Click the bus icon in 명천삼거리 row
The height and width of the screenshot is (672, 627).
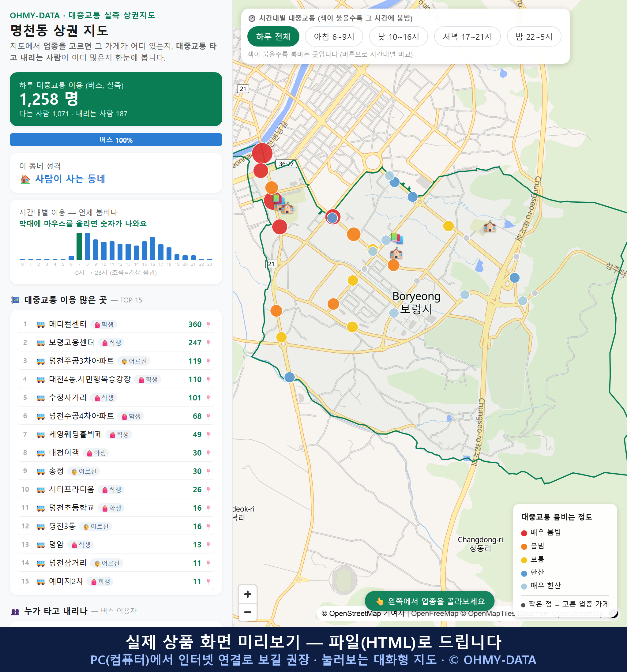coord(40,563)
